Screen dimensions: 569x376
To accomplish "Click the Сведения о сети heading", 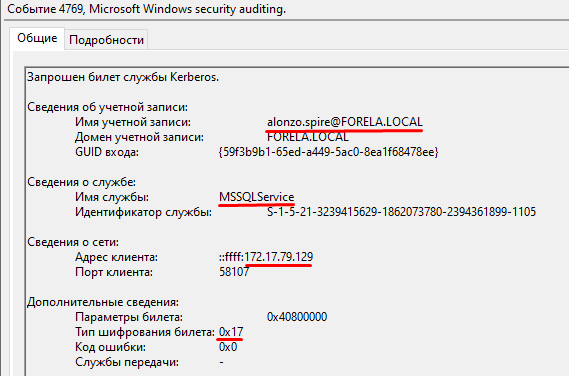I will pos(73,242).
